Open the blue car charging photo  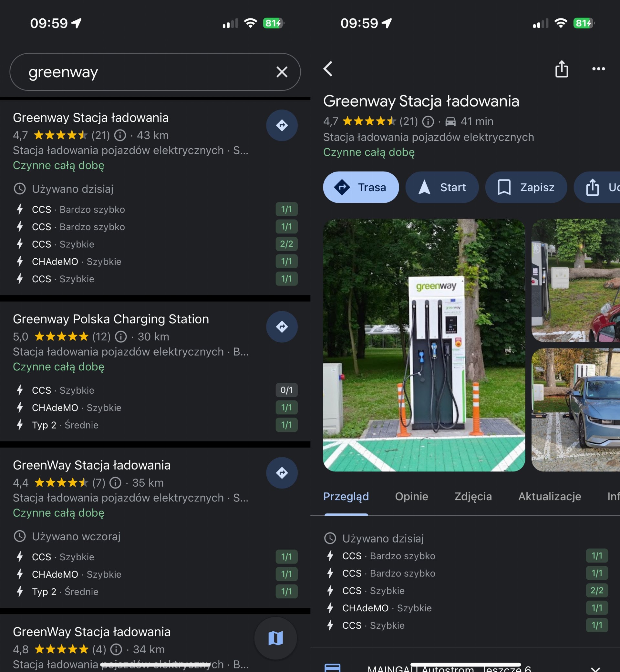pos(576,410)
